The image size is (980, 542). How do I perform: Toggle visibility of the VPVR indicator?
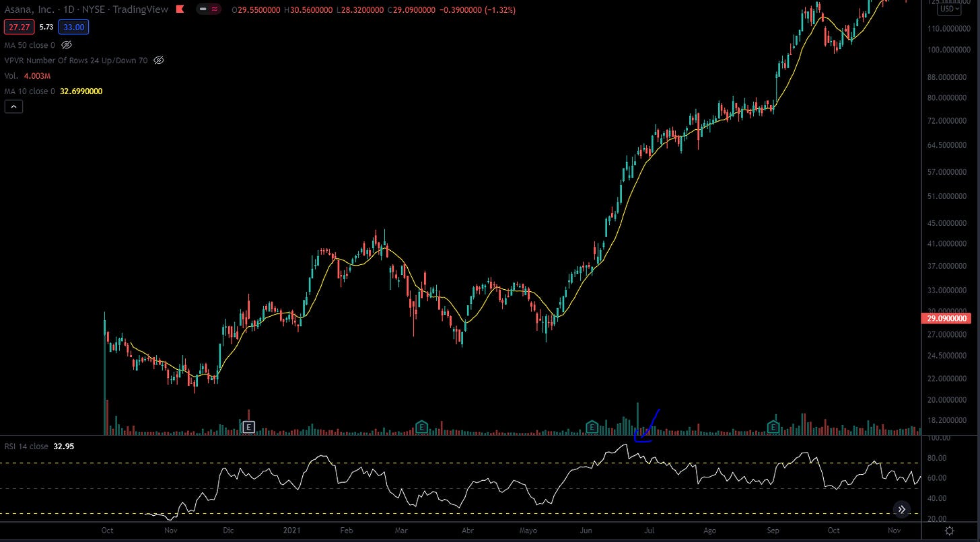coord(159,61)
